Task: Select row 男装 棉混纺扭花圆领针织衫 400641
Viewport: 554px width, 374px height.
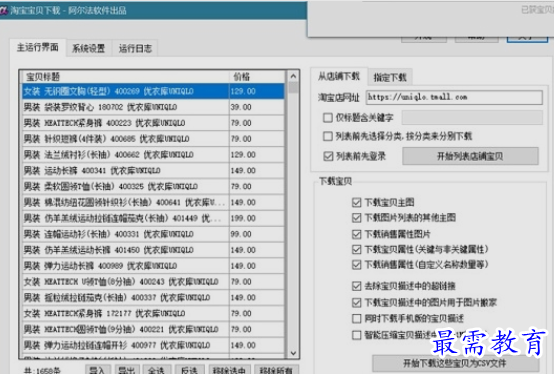Action: click(x=153, y=202)
